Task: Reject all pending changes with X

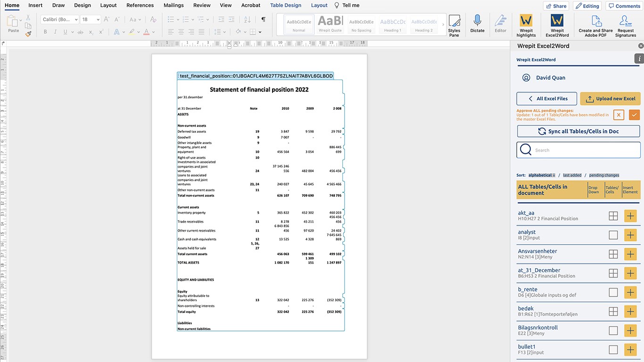Action: [619, 115]
